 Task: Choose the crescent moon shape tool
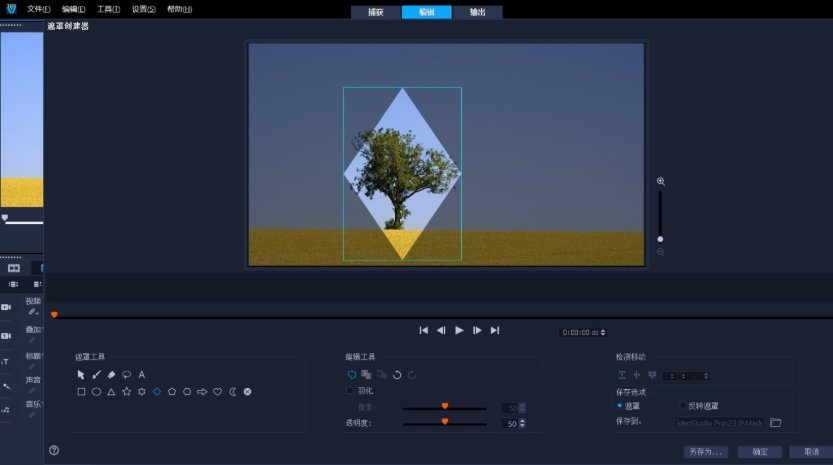tap(232, 392)
